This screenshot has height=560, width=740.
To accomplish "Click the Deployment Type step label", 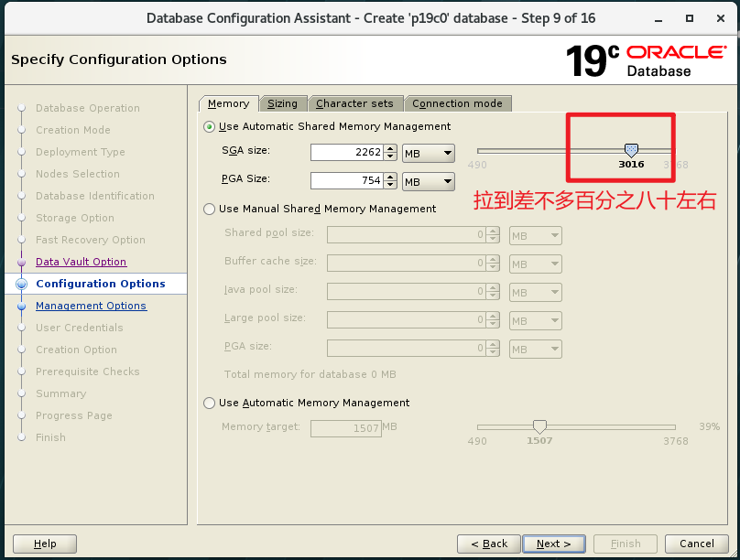I will click(81, 152).
